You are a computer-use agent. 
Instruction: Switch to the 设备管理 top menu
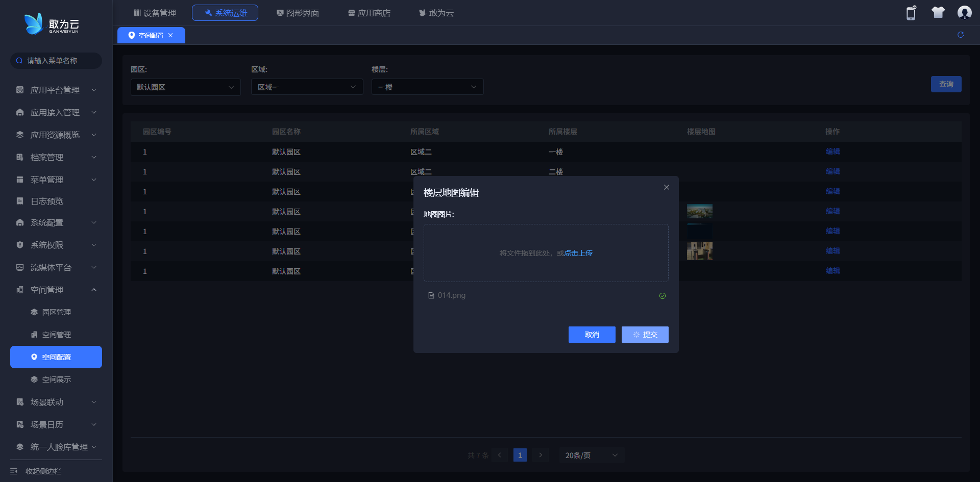coord(155,13)
